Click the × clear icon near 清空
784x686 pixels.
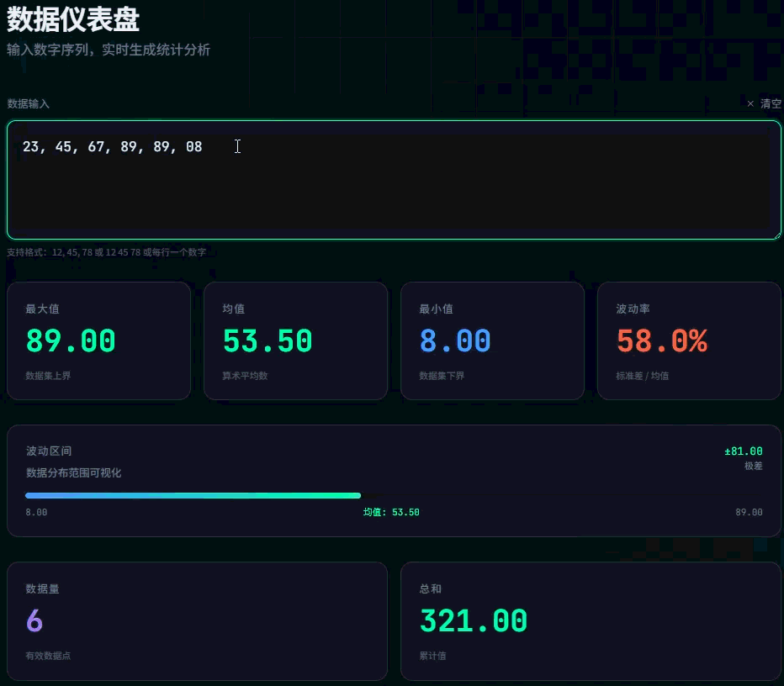750,103
